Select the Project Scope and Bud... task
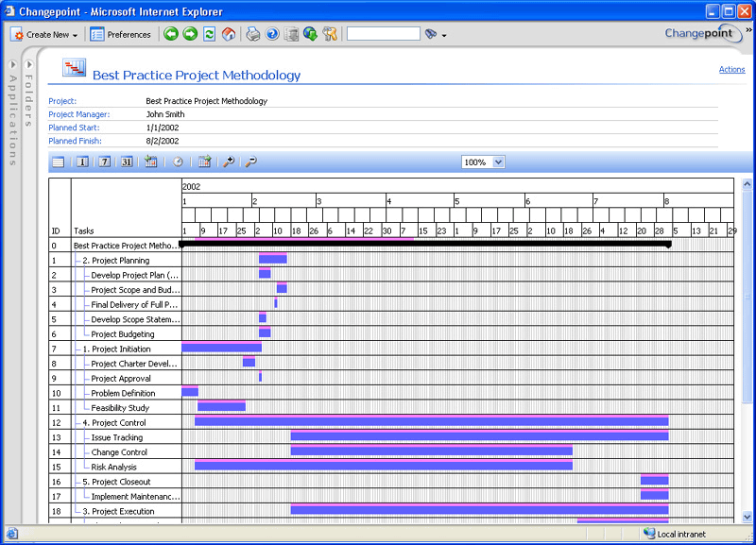 click(135, 290)
